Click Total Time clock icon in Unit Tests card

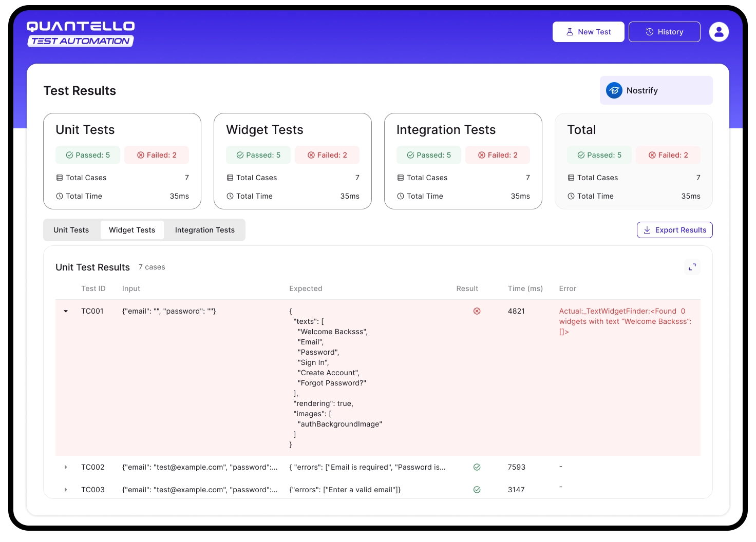(x=60, y=196)
